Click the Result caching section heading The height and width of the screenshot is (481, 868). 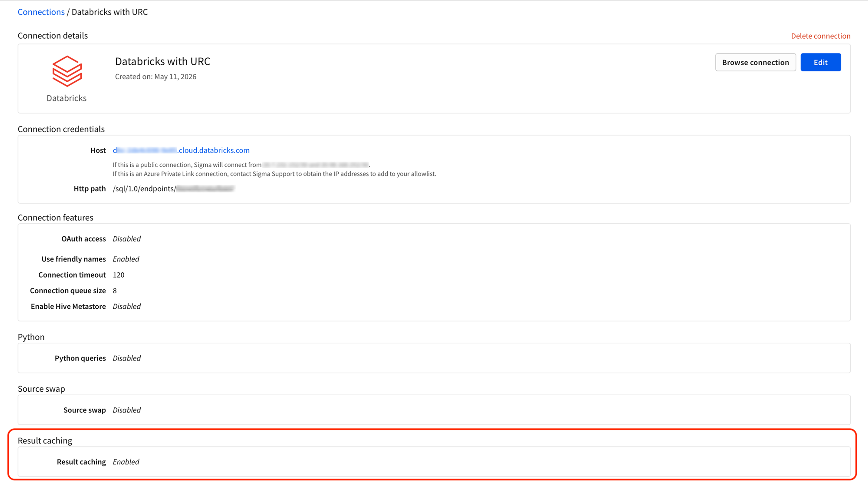45,441
